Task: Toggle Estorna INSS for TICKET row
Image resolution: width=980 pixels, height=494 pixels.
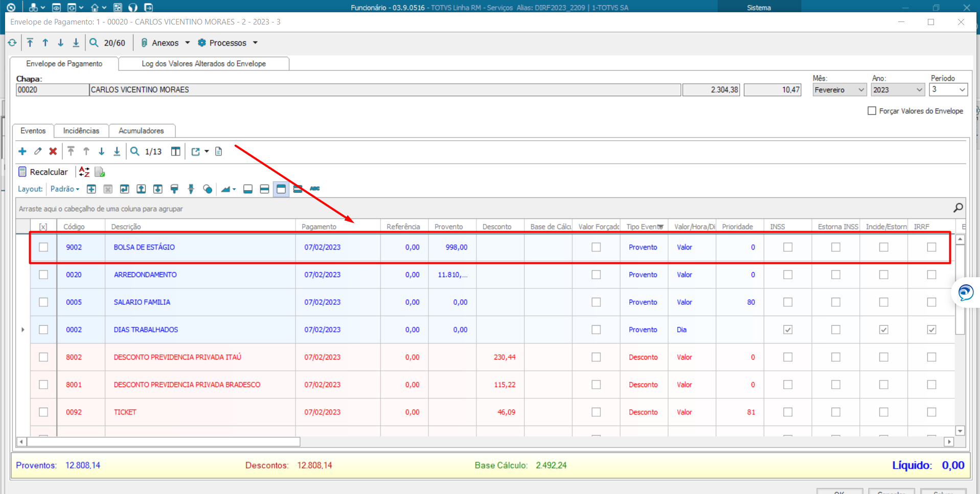Action: tap(836, 412)
